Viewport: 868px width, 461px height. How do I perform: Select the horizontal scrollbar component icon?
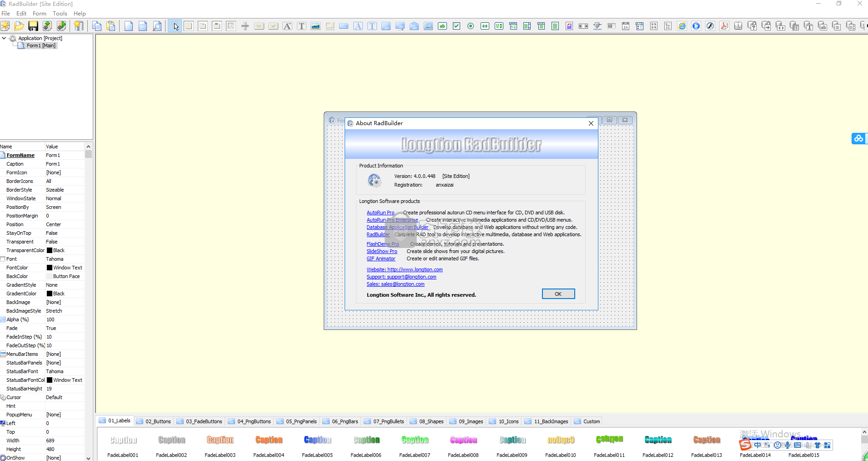583,26
